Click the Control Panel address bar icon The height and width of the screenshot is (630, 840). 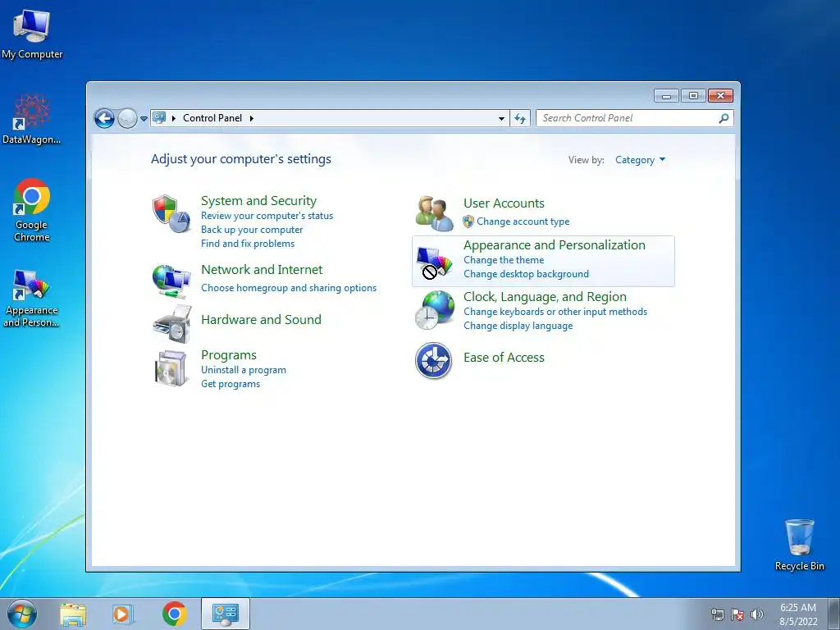pyautogui.click(x=159, y=118)
